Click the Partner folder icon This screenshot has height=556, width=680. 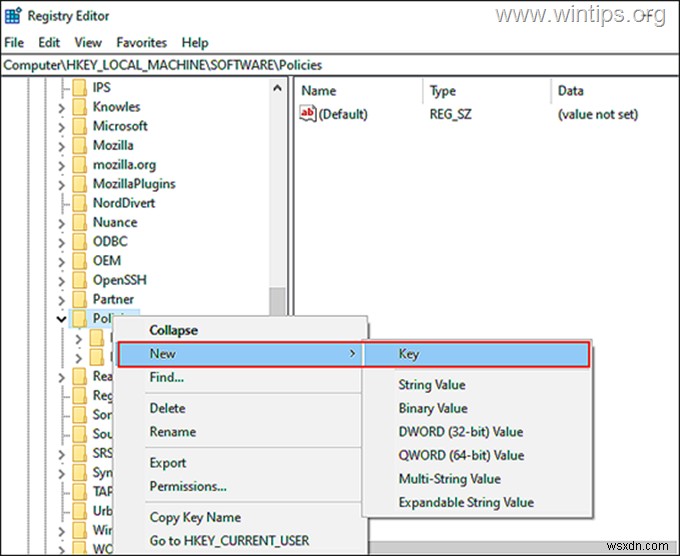pyautogui.click(x=80, y=299)
